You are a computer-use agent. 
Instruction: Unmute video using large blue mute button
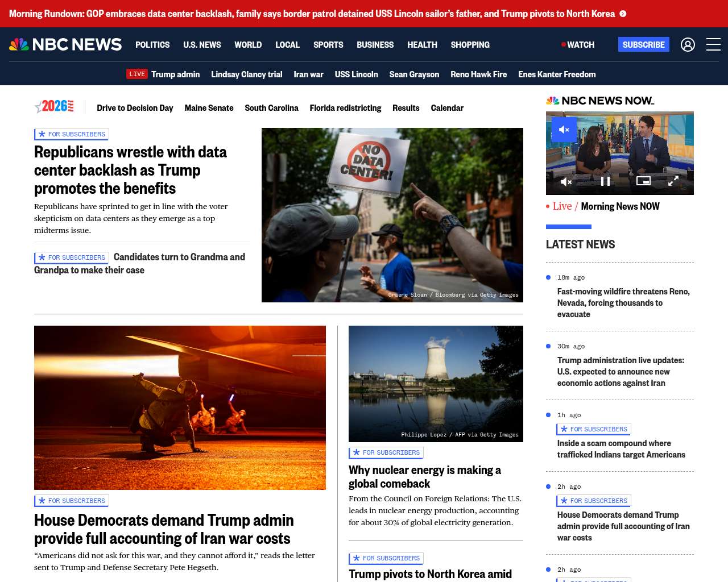(x=564, y=130)
